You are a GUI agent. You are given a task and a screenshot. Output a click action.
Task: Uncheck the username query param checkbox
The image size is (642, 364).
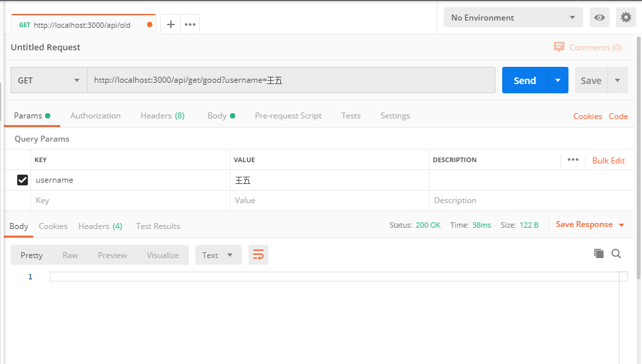coord(23,180)
